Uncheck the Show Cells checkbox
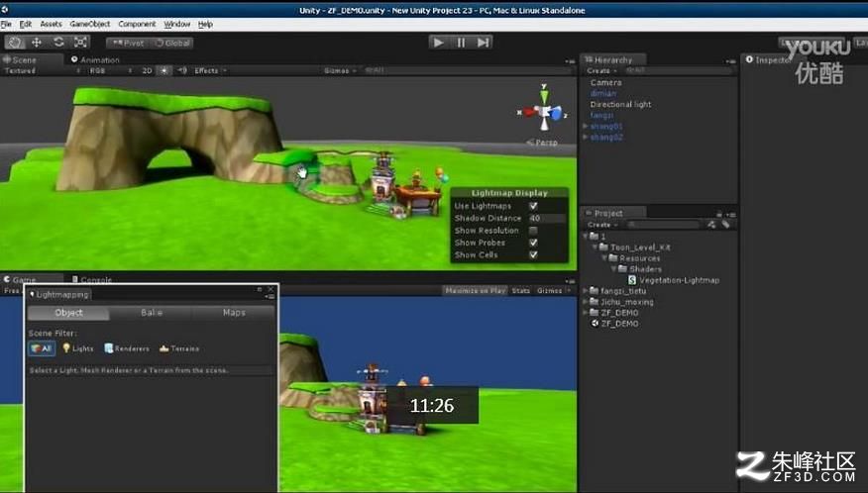The width and height of the screenshot is (868, 493). (x=533, y=254)
